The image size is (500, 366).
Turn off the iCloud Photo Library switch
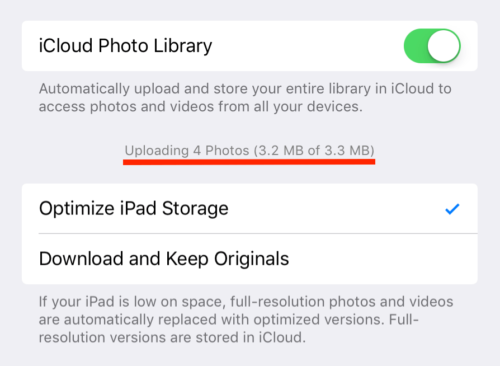(x=432, y=46)
